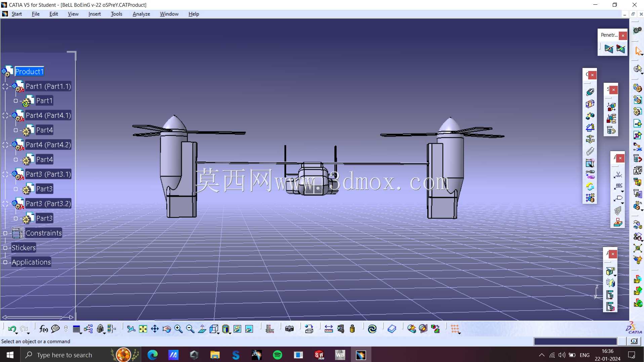Viewport: 644px width, 362px height.
Task: Click the Zoom Out magnifier
Action: pyautogui.click(x=190, y=329)
